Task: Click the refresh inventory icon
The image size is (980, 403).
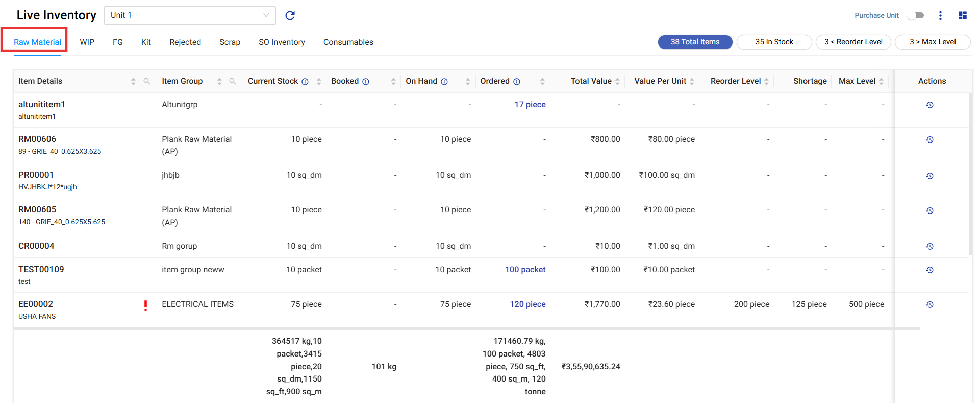Action: click(290, 15)
